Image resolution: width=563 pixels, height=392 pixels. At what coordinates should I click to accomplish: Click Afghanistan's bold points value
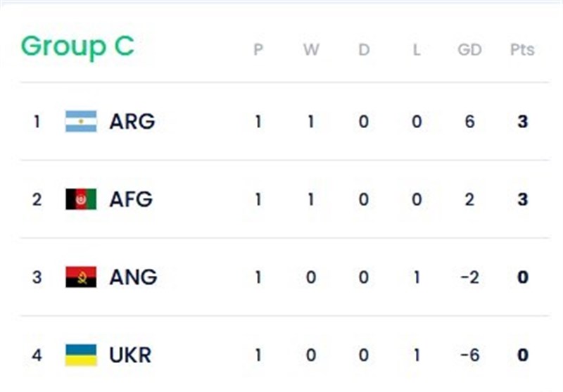coord(522,199)
